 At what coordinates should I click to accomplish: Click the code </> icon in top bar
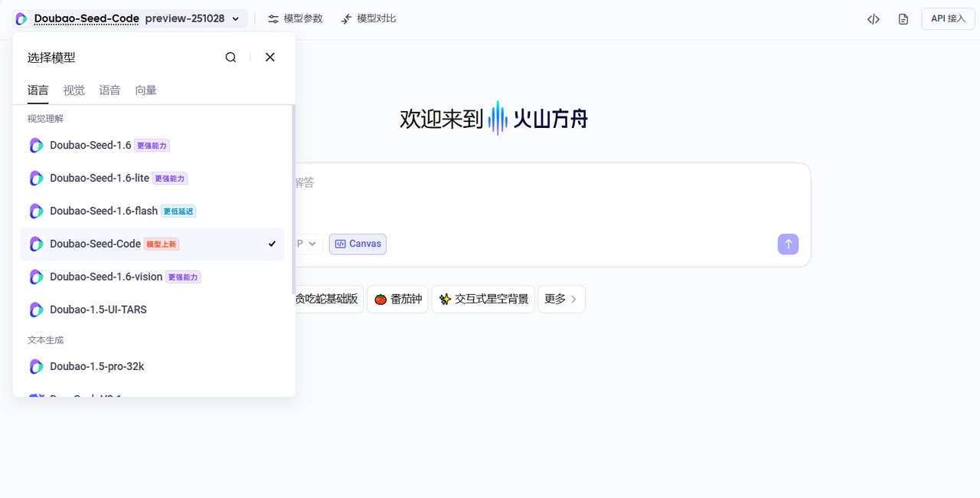873,18
